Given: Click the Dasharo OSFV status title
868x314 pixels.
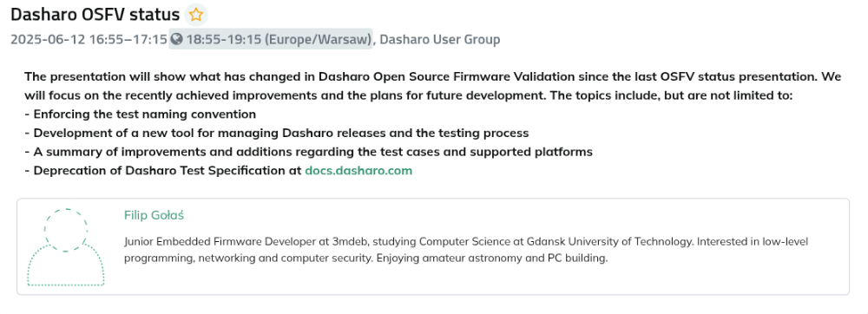Looking at the screenshot, I should (x=95, y=15).
